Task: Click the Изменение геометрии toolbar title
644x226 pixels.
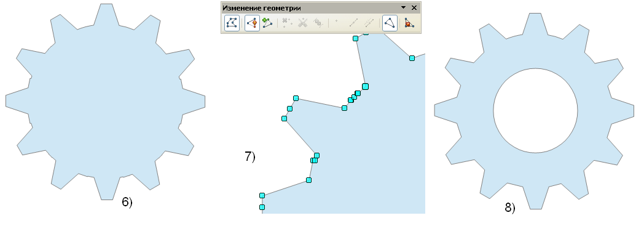Action: (x=262, y=8)
